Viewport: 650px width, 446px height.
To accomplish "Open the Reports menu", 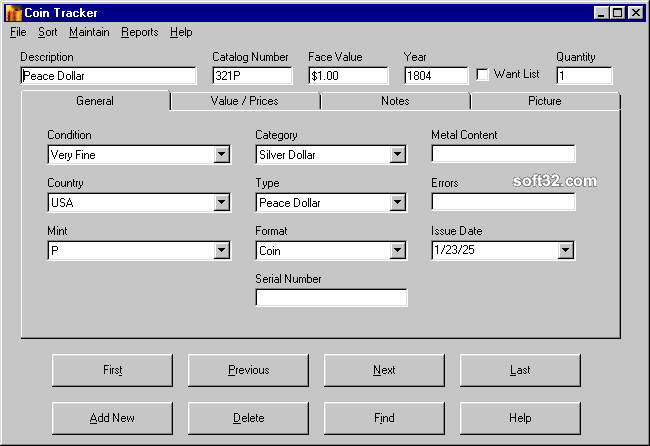I will (140, 32).
